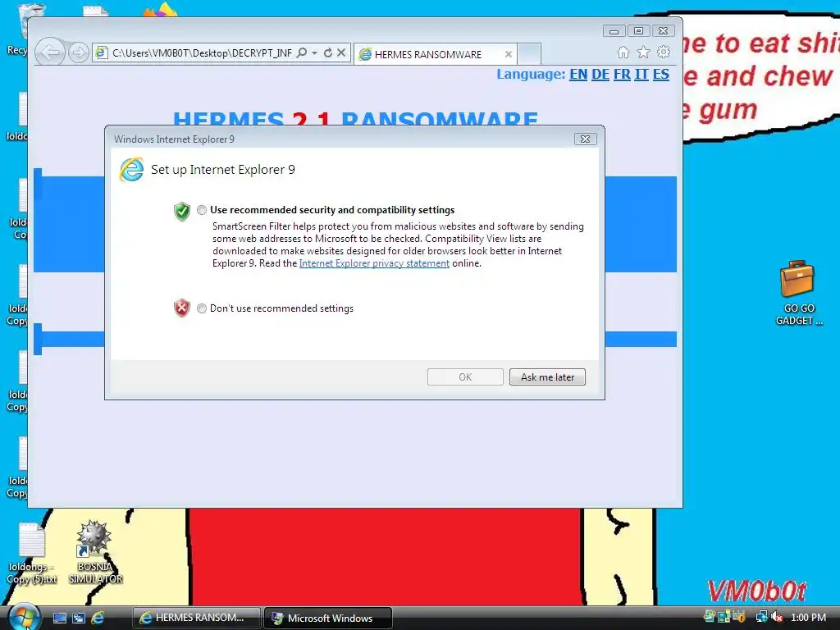Click the address bar path field
The height and width of the screenshot is (630, 840).
click(x=202, y=52)
